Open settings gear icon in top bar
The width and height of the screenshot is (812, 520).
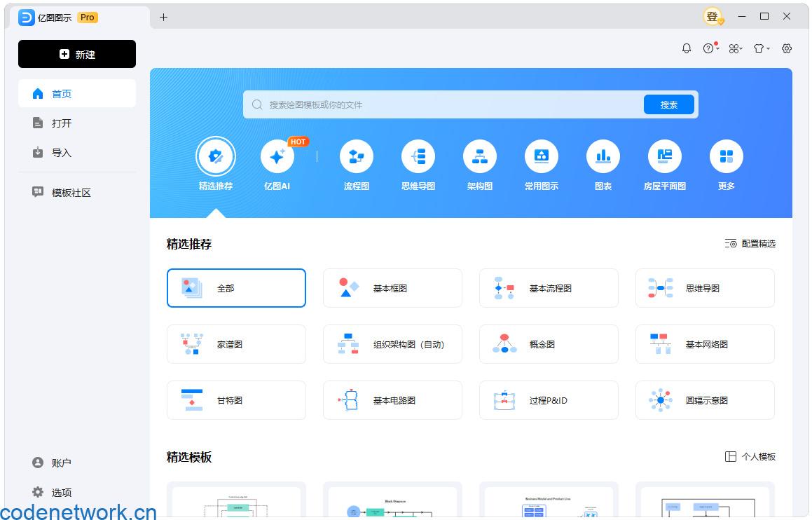point(787,48)
